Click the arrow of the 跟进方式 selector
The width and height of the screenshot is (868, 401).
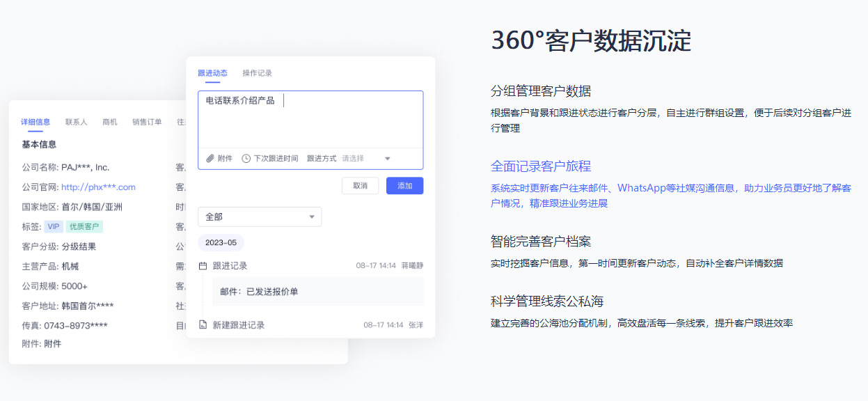[x=388, y=159]
